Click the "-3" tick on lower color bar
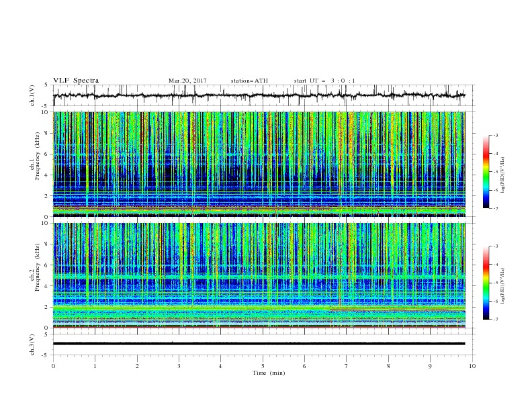This screenshot has width=532, height=411. [496, 246]
